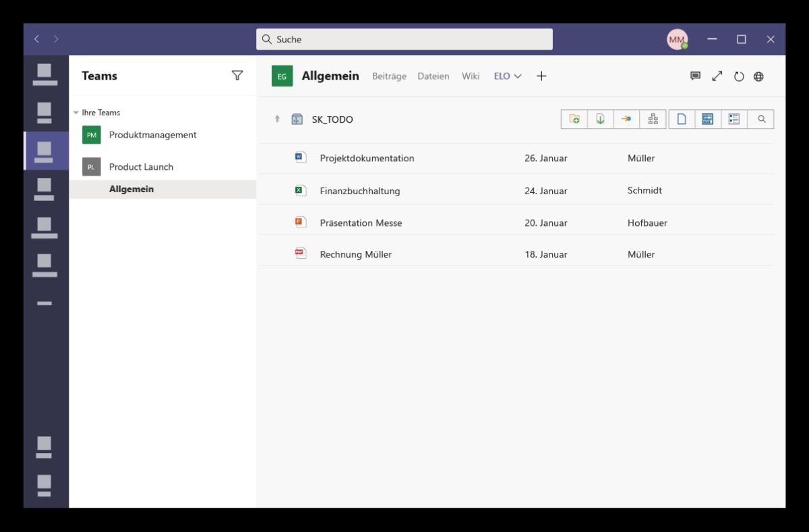Click the SK_TODO folder name
Screen dimensions: 809x532
pyautogui.click(x=332, y=119)
